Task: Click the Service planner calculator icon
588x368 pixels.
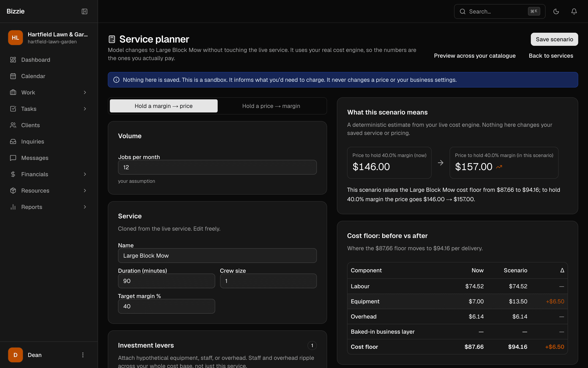Action: click(112, 39)
